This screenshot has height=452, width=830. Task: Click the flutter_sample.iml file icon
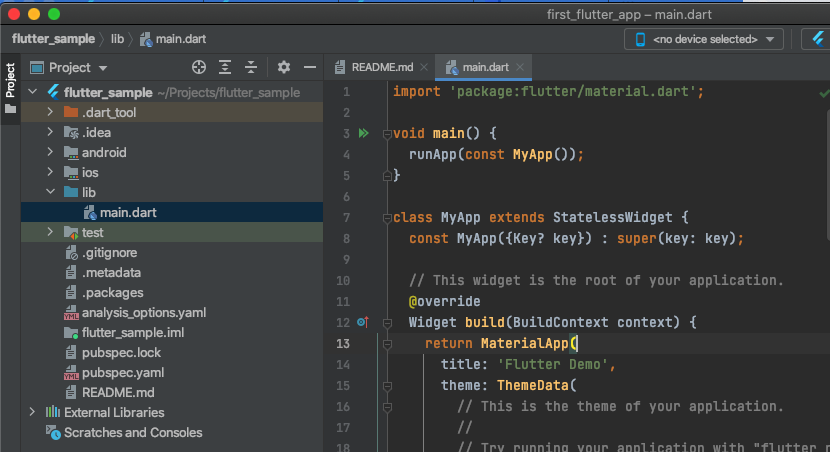(x=71, y=333)
